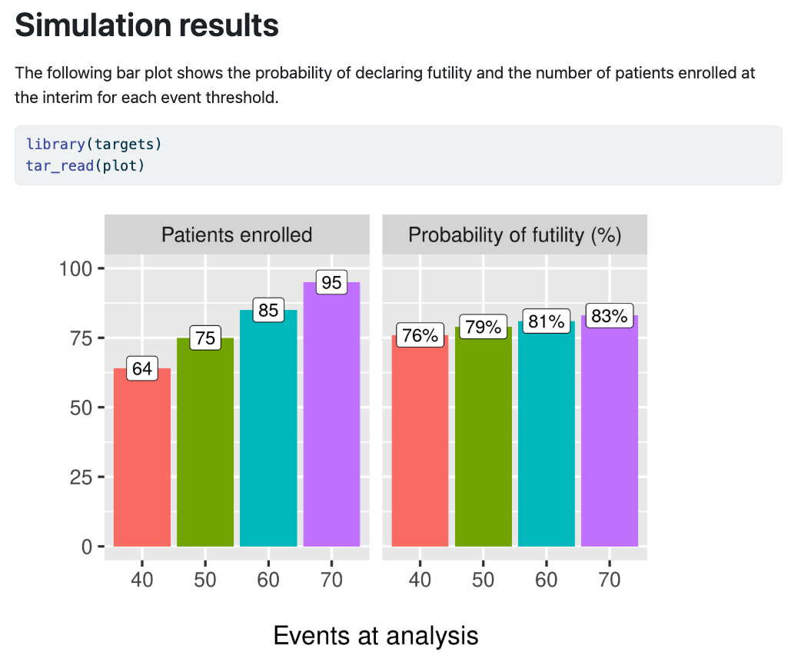Click the 'Events at analysis' axis title

376,635
